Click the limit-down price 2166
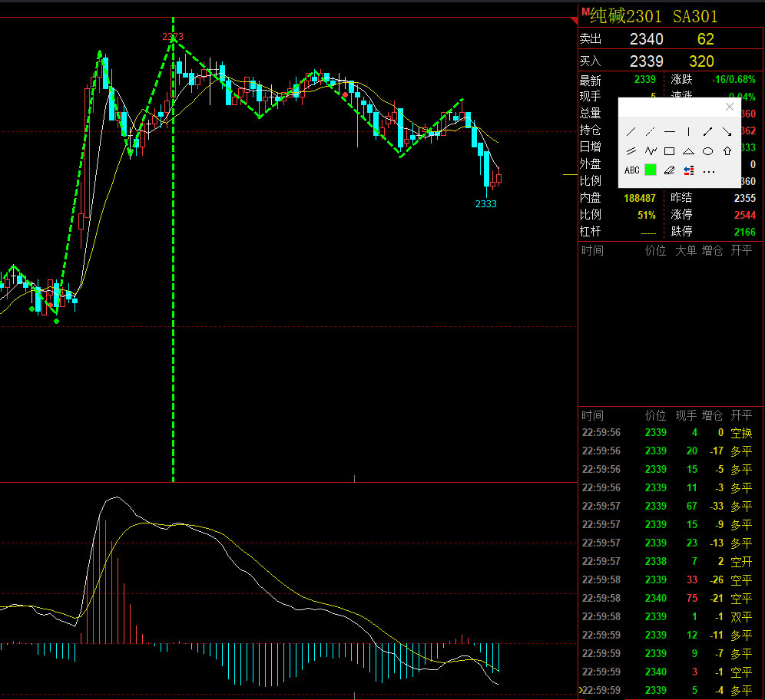The height and width of the screenshot is (700, 765). [x=745, y=232]
